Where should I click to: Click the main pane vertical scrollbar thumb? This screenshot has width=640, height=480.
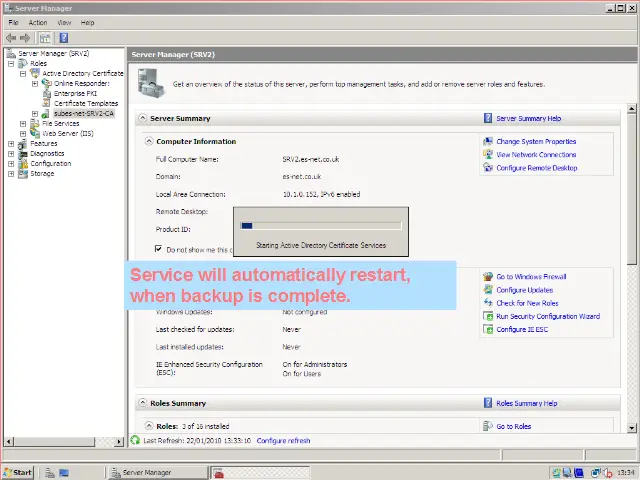click(x=631, y=190)
